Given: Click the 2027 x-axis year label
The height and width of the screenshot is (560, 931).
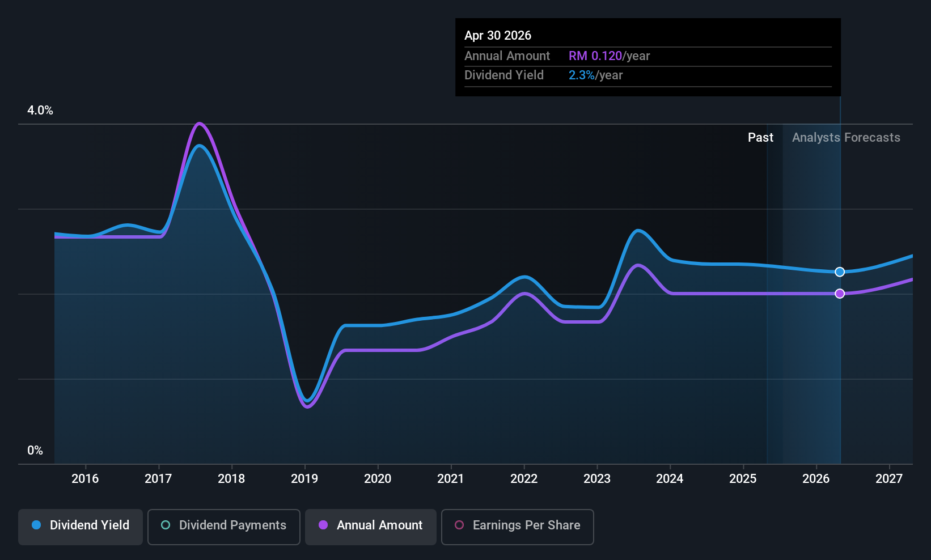Looking at the screenshot, I should [889, 479].
